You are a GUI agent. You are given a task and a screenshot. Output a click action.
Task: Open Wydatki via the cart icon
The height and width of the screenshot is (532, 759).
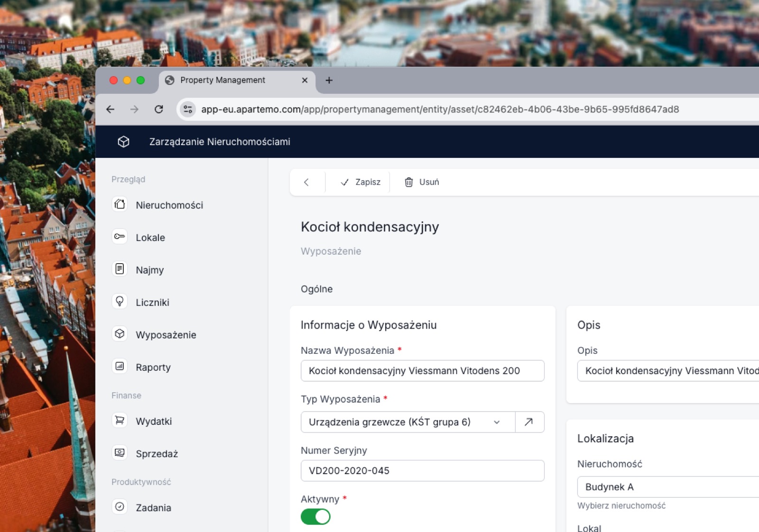pyautogui.click(x=120, y=421)
